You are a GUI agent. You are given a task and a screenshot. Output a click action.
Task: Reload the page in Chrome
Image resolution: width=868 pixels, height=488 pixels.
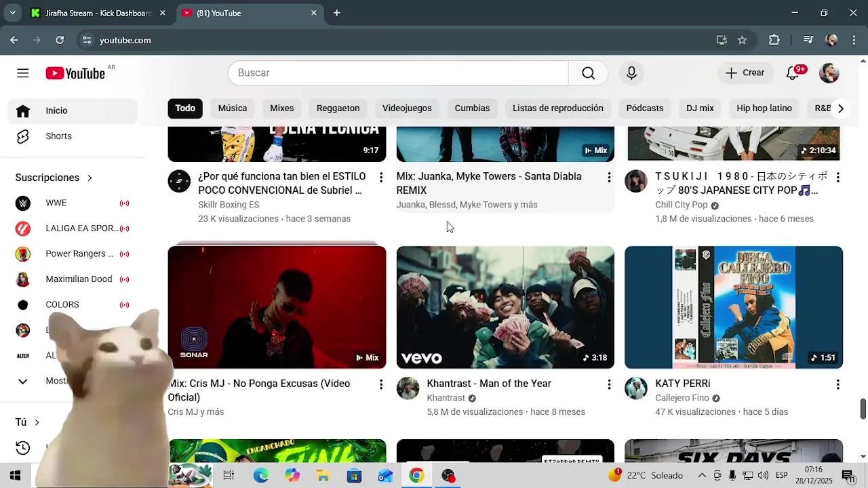pos(60,40)
